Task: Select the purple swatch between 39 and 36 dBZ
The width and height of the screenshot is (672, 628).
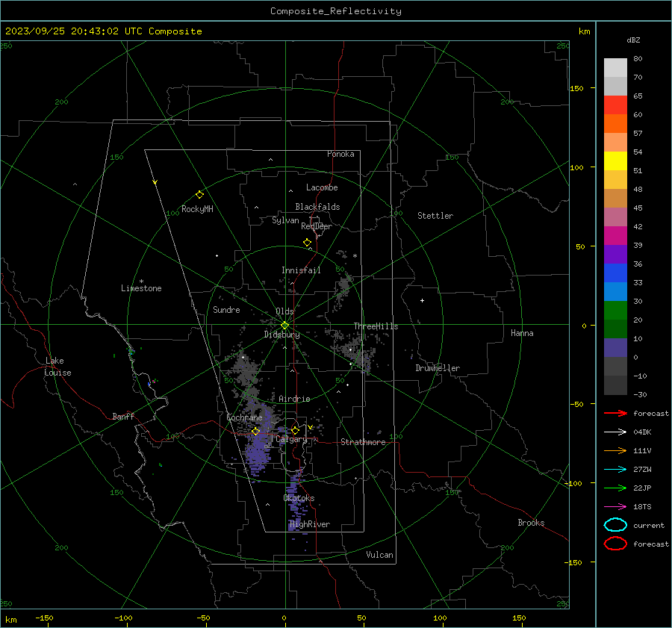Action: coord(615,254)
